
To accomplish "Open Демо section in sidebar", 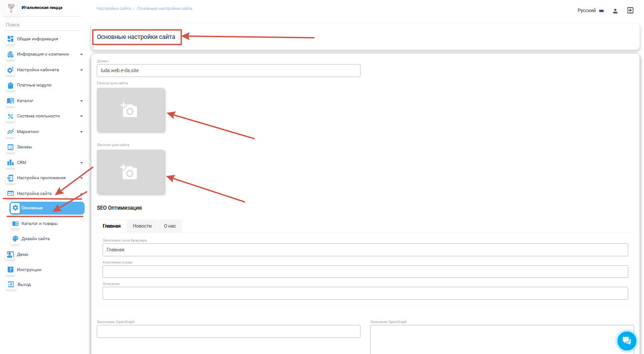I will coord(22,255).
